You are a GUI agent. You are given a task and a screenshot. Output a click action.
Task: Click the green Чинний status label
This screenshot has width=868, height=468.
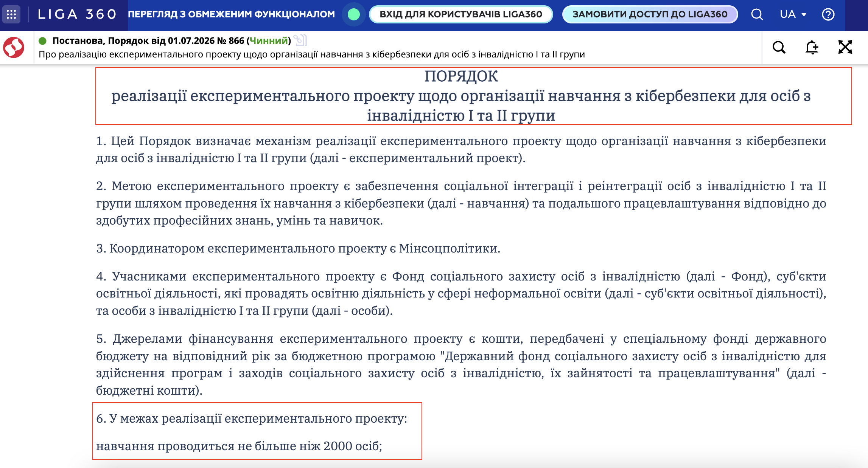[269, 40]
